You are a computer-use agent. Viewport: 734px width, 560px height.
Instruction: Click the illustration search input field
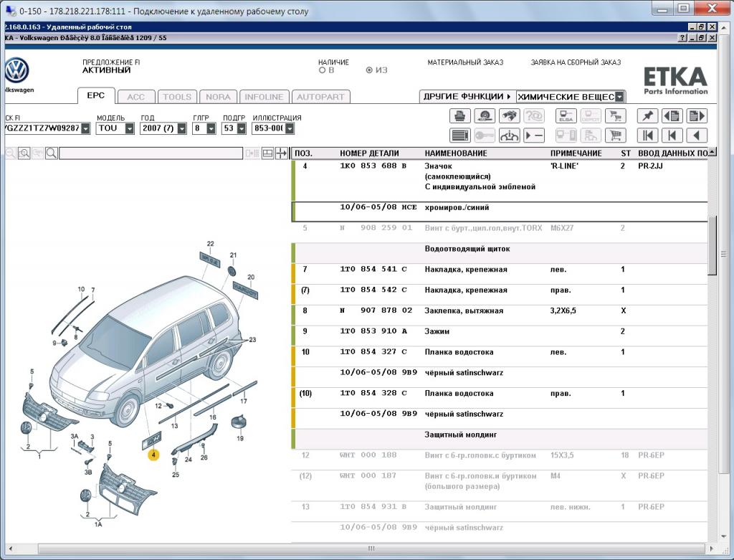point(151,153)
